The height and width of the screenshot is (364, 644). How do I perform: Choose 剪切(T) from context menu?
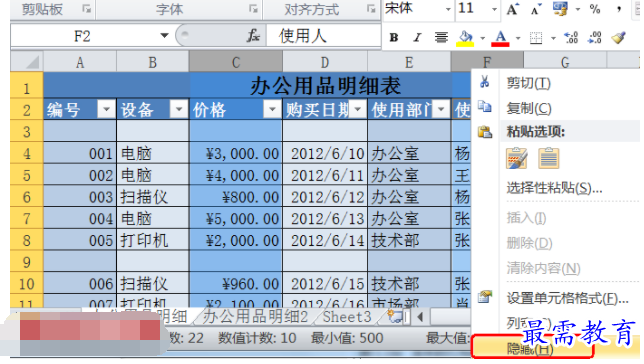click(528, 83)
